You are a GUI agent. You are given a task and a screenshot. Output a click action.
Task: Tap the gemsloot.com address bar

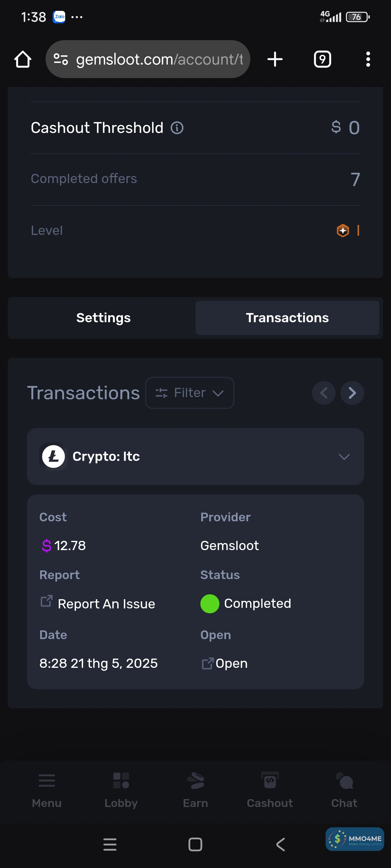tap(159, 59)
